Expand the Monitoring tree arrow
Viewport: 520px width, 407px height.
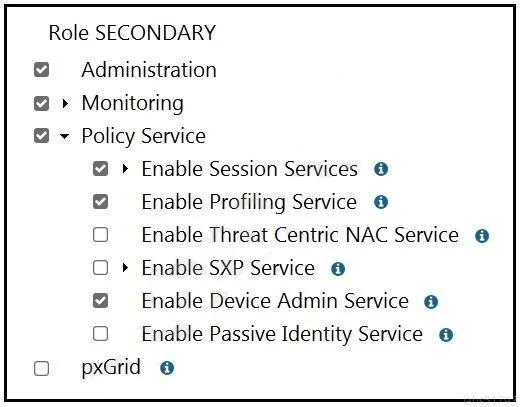65,104
